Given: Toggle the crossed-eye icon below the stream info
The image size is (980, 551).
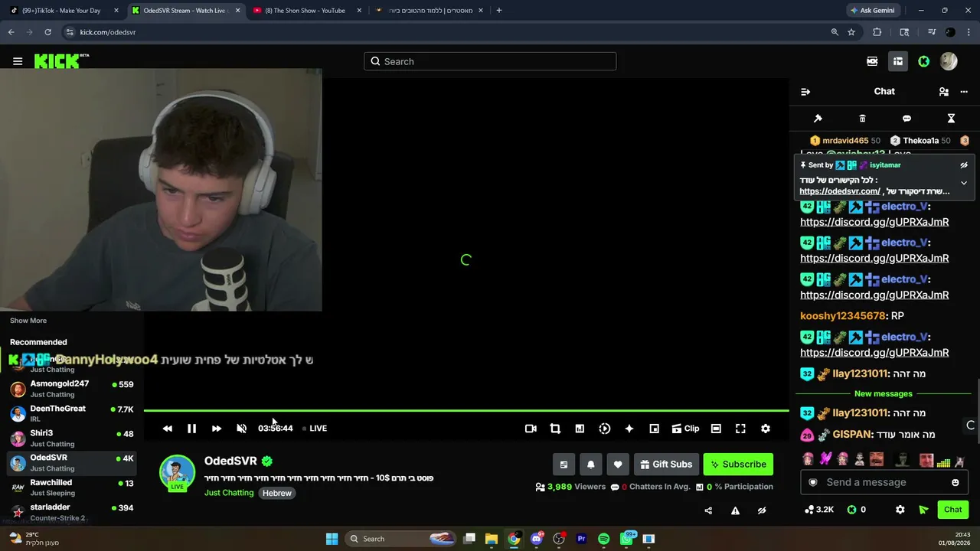Looking at the screenshot, I should point(762,510).
